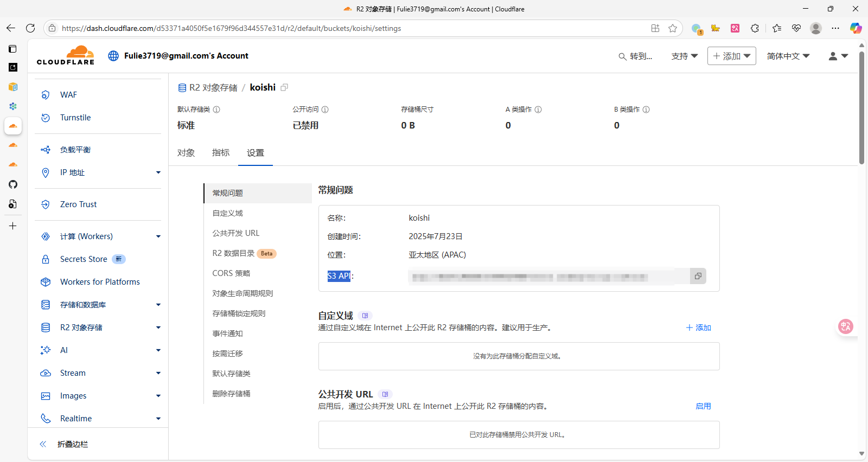Switch to the 指标 tab
The image size is (868, 462).
pyautogui.click(x=221, y=153)
